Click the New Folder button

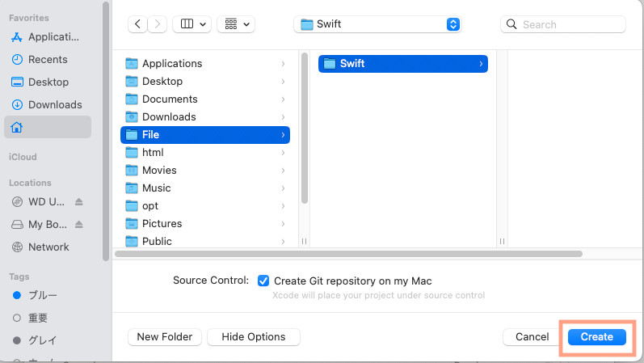[165, 336]
